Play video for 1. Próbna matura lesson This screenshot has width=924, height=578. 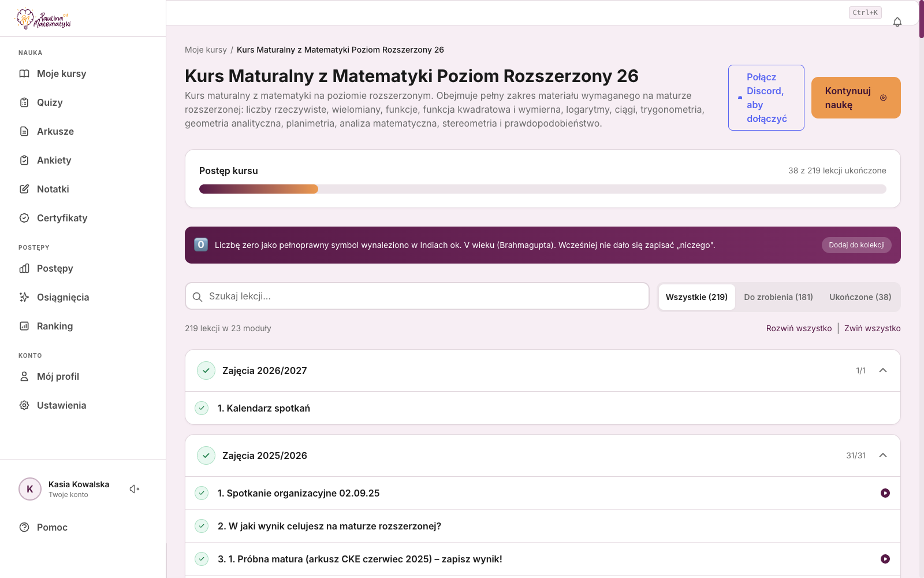coord(885,559)
